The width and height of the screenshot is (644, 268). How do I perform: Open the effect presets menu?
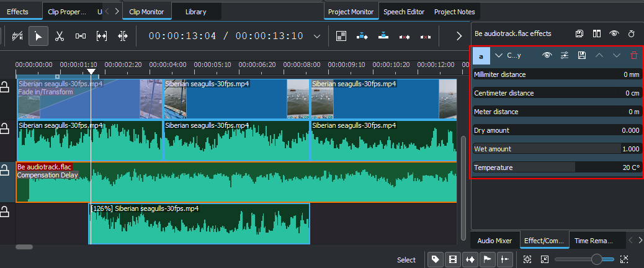pyautogui.click(x=564, y=55)
